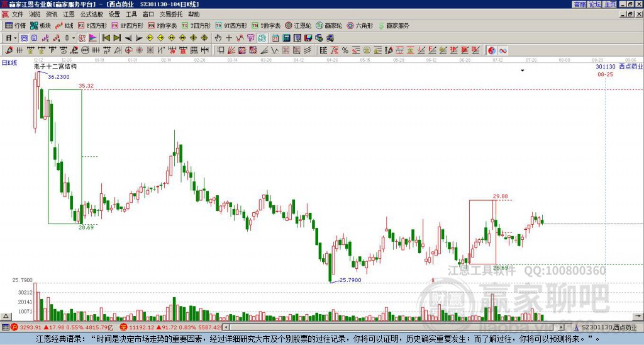Viewport: 644px width, 345px height.
Task: Click the black left arrow icon
Action: click(128, 38)
